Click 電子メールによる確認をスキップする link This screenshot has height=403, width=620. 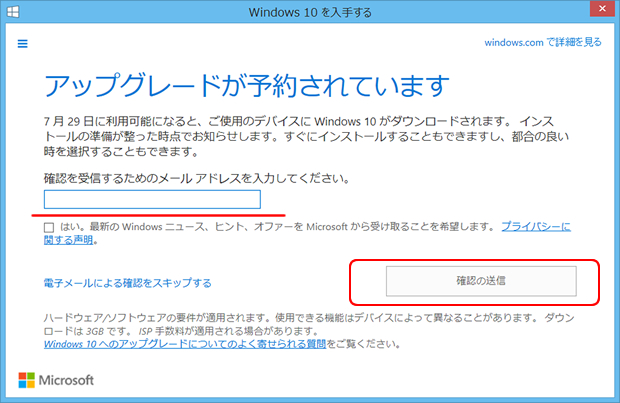(127, 283)
